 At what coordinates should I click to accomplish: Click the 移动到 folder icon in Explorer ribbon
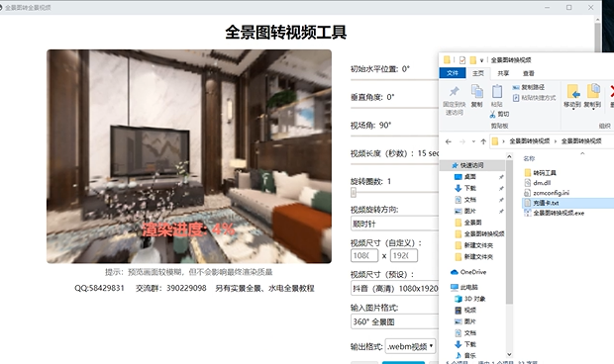point(573,92)
